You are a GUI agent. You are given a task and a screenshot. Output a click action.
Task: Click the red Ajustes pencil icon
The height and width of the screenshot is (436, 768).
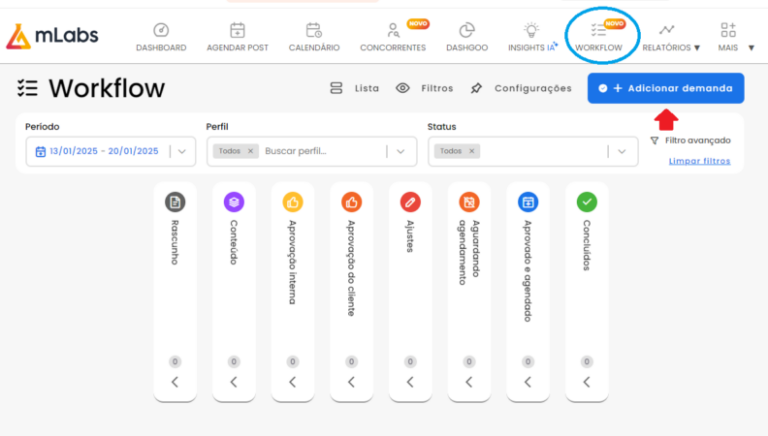click(x=410, y=202)
